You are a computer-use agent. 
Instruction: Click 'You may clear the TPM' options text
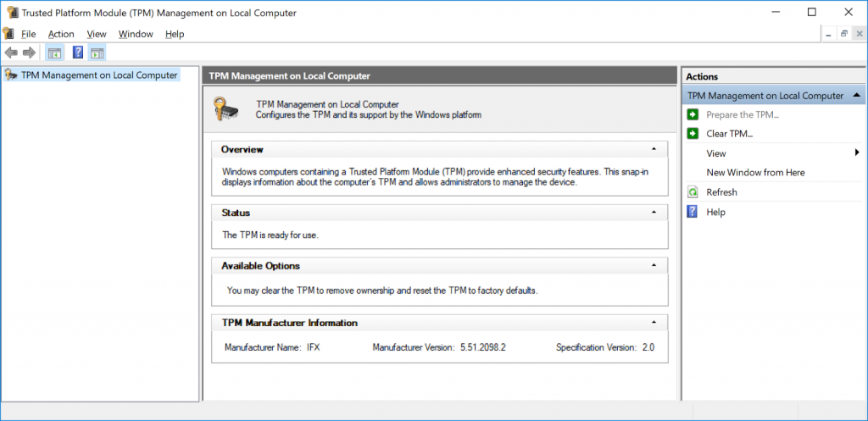382,290
